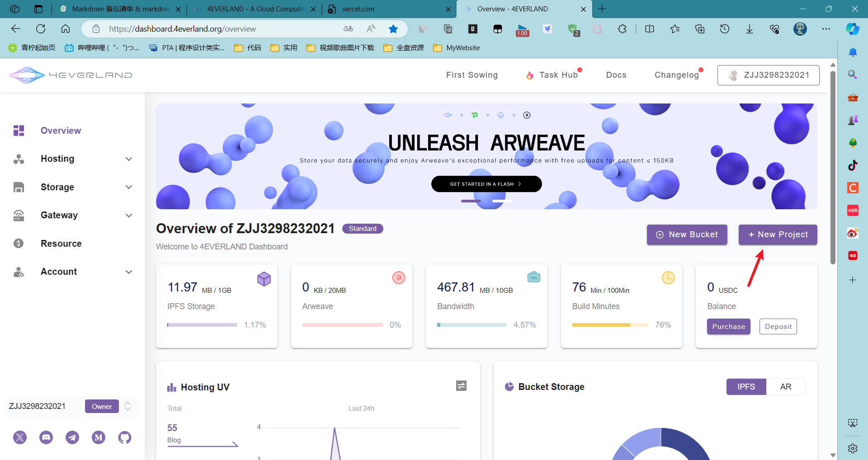Click the browser favorites star icon
This screenshot has width=868, height=460.
click(x=393, y=29)
